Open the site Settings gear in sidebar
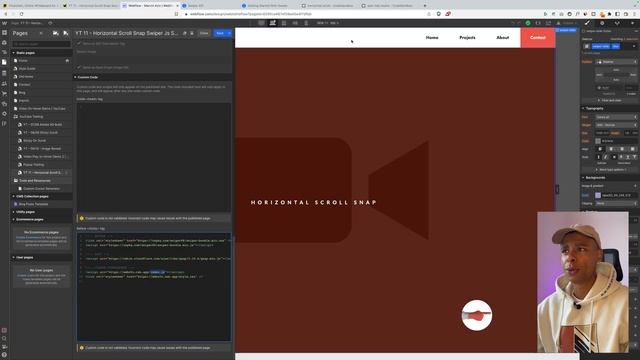 (4, 114)
